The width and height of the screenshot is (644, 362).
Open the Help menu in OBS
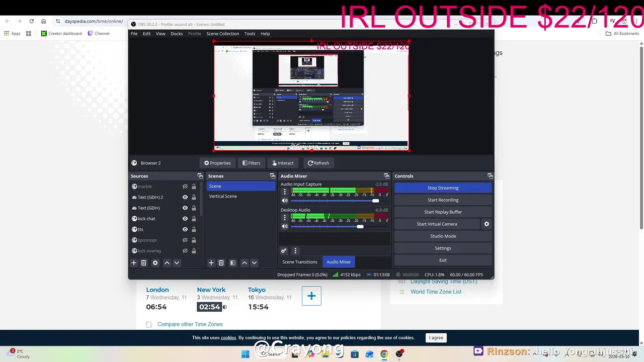(265, 34)
